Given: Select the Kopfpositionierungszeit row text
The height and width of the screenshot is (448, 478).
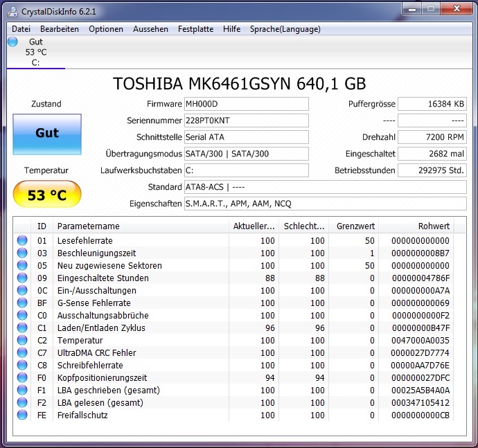Looking at the screenshot, I should coord(102,378).
